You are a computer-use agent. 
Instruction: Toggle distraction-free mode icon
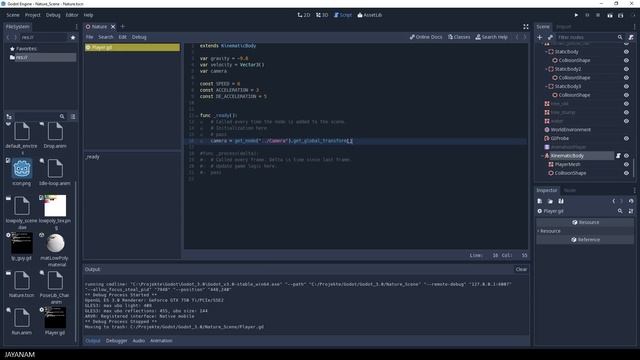coord(526,27)
